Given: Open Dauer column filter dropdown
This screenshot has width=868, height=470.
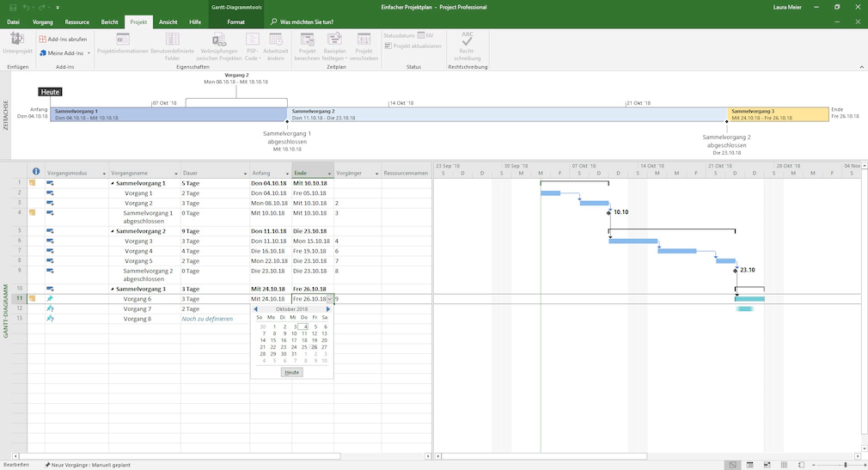Looking at the screenshot, I should 245,174.
